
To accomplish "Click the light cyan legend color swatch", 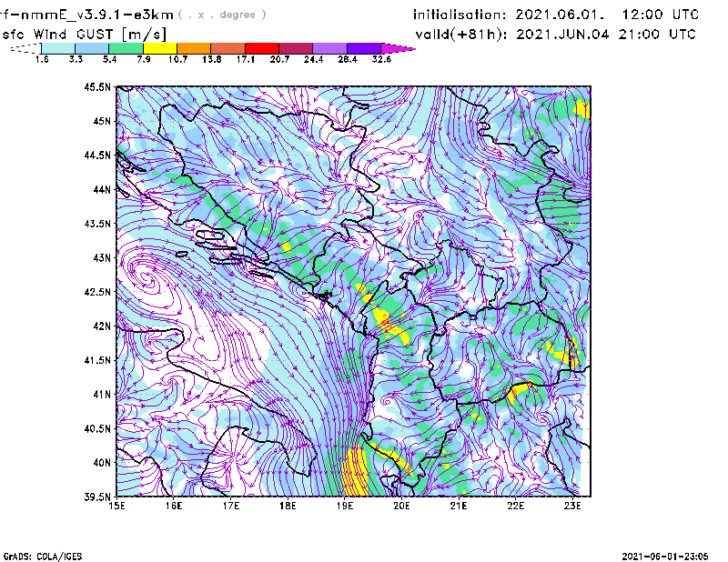I will click(x=58, y=48).
